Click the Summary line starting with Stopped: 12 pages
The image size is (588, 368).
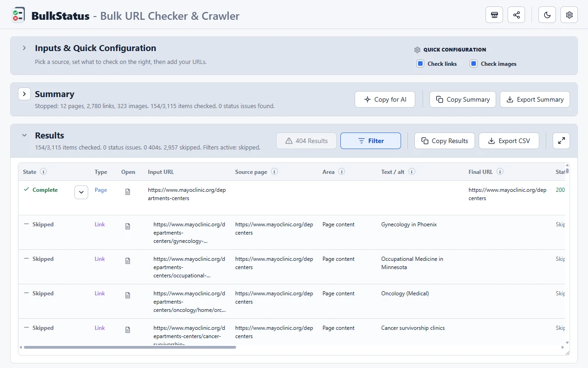(155, 106)
